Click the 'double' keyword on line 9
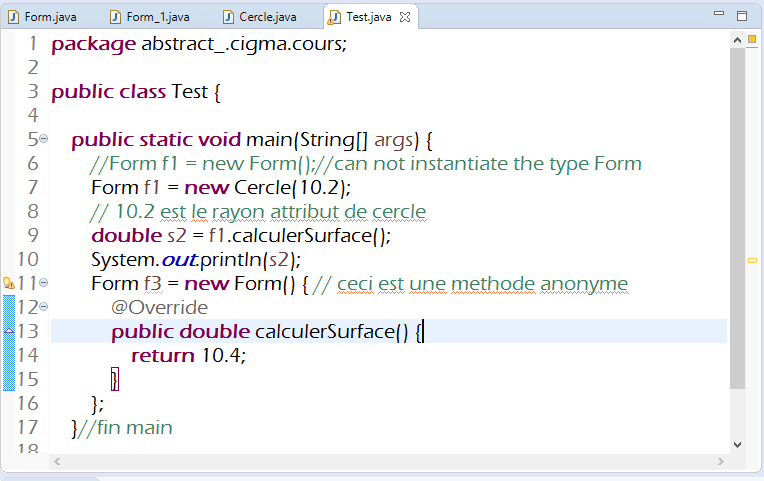 tap(127, 236)
